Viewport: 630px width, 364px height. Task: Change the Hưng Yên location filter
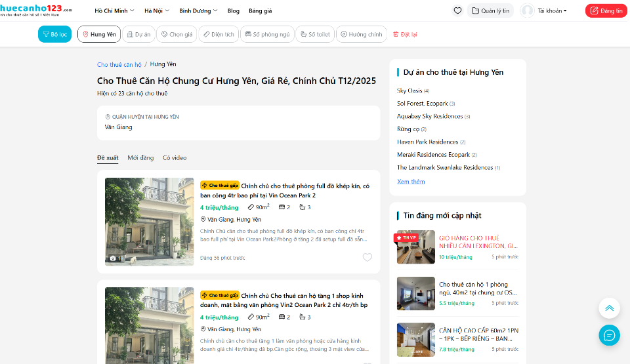[99, 34]
